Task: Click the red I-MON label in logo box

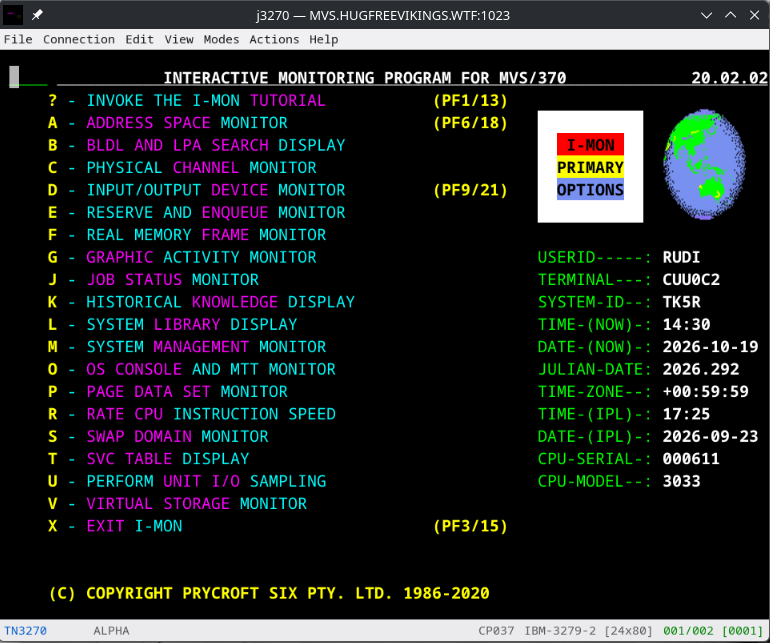Action: coord(590,145)
